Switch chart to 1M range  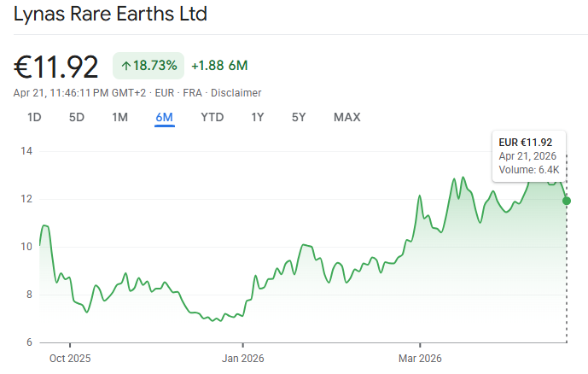click(120, 118)
